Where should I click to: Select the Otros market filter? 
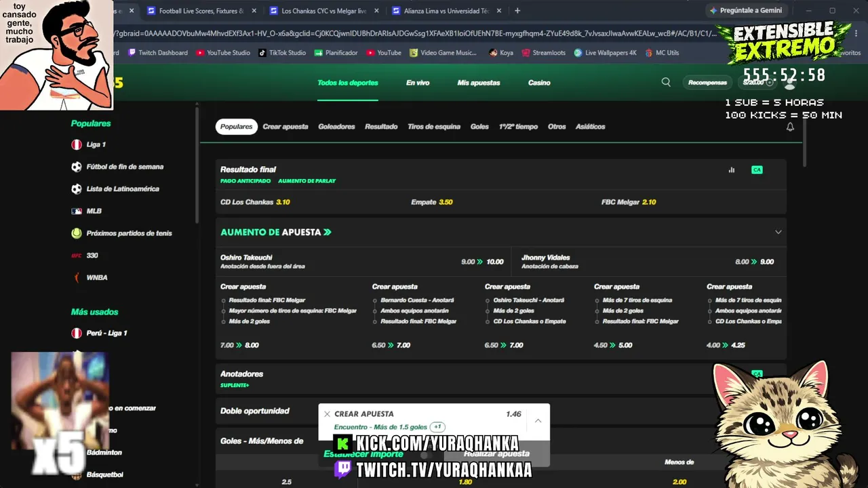pyautogui.click(x=557, y=127)
